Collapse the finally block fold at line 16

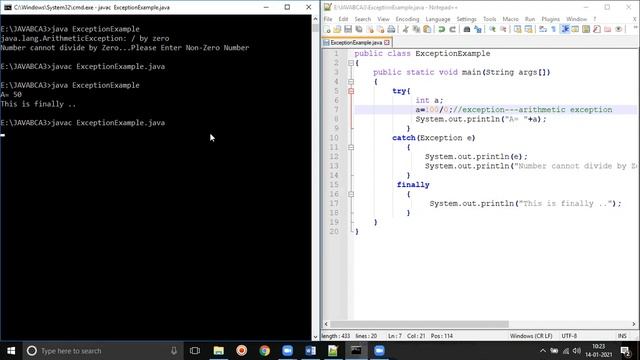point(351,194)
